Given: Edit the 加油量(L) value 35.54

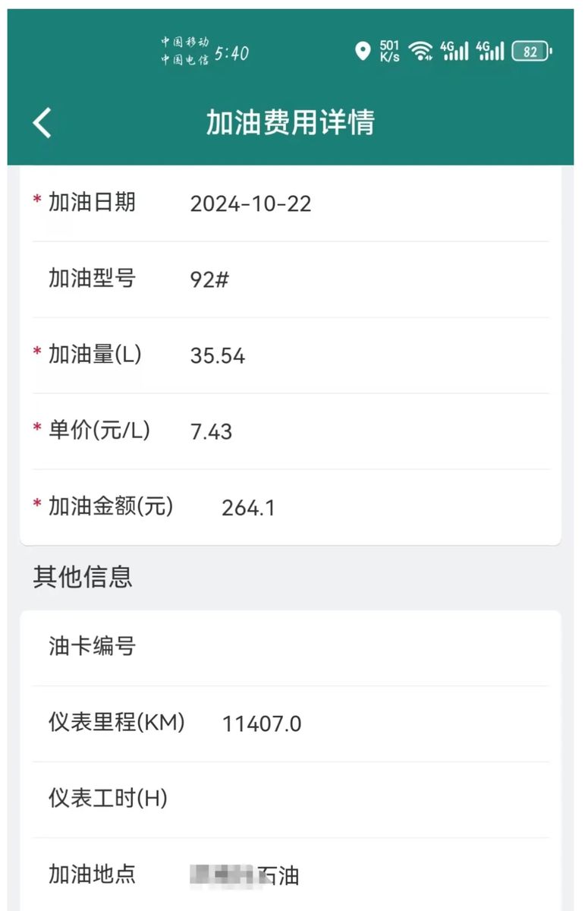Looking at the screenshot, I should pos(218,356).
